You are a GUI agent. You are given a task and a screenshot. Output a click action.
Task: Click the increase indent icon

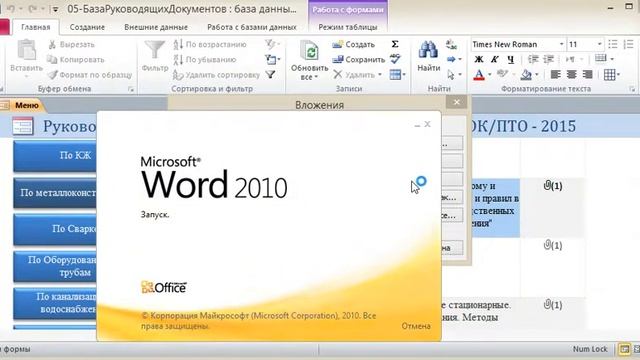548,60
